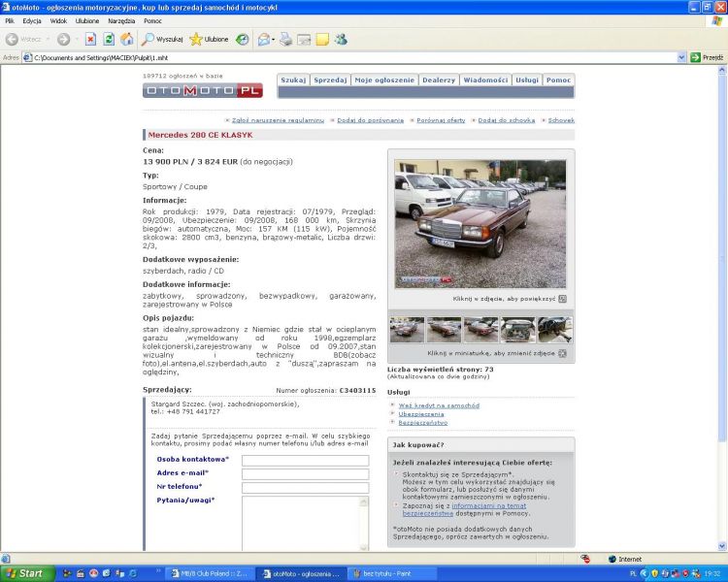Screen dimensions: 728x582
Task: Open the Mail icon dropdown arrow
Action: pyautogui.click(x=273, y=40)
